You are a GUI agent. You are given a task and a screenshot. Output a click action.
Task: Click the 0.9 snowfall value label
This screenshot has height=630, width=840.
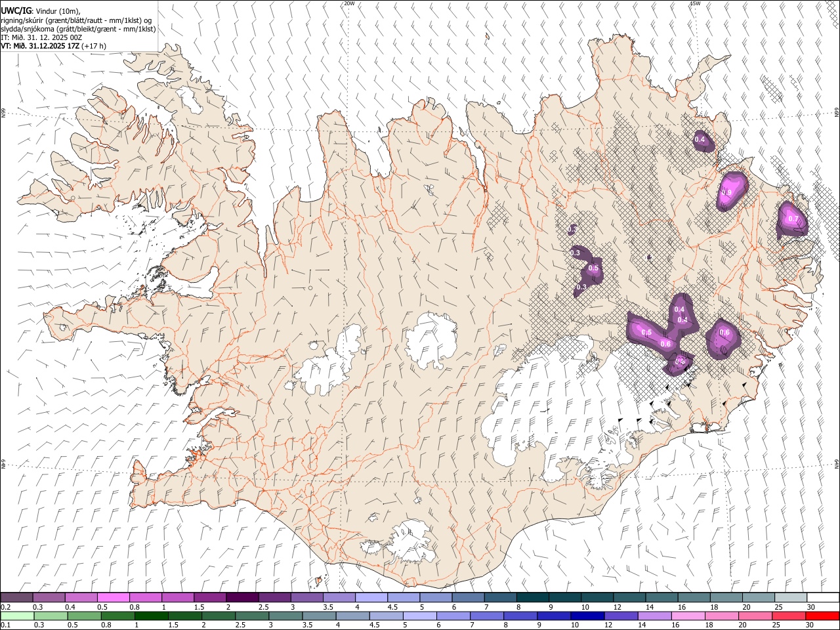(x=726, y=193)
